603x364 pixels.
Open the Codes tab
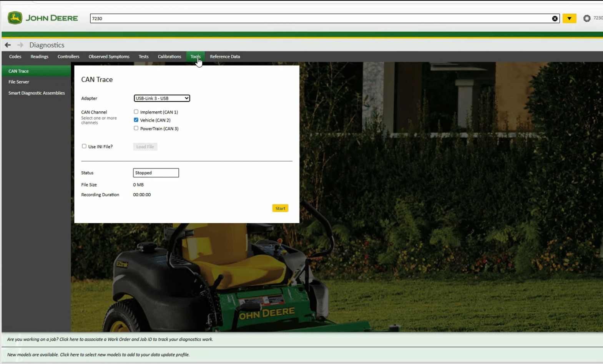pyautogui.click(x=15, y=56)
